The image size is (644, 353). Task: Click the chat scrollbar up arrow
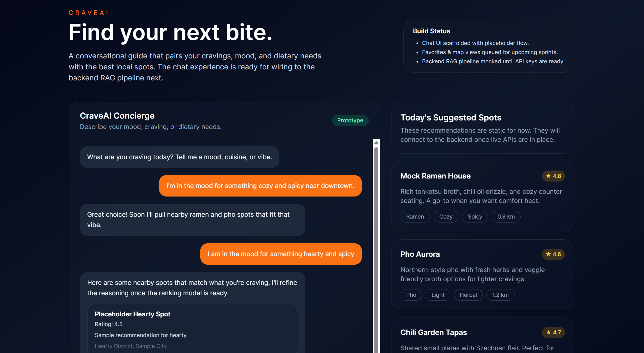tap(376, 143)
